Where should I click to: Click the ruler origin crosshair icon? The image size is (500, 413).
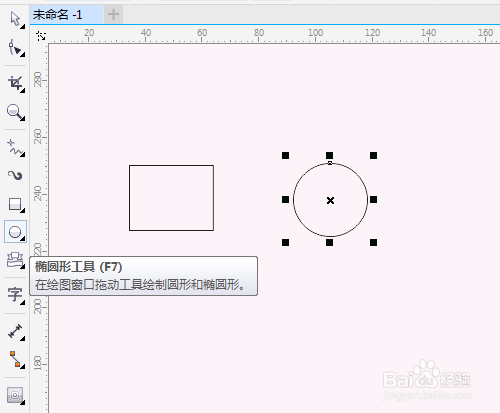point(41,36)
